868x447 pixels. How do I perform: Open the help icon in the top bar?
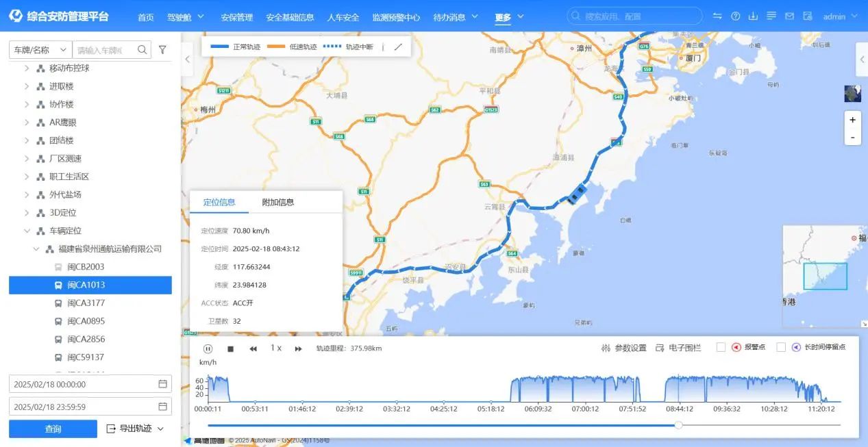[x=736, y=16]
